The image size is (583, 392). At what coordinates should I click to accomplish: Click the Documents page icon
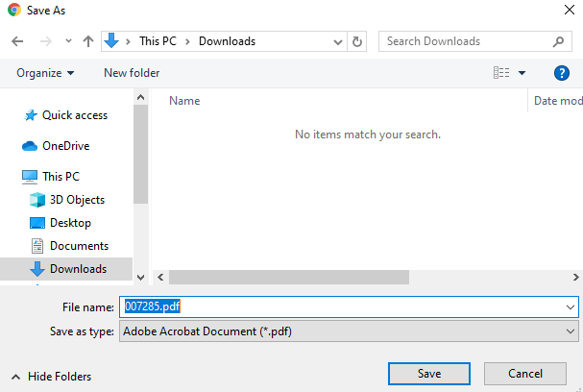click(37, 246)
